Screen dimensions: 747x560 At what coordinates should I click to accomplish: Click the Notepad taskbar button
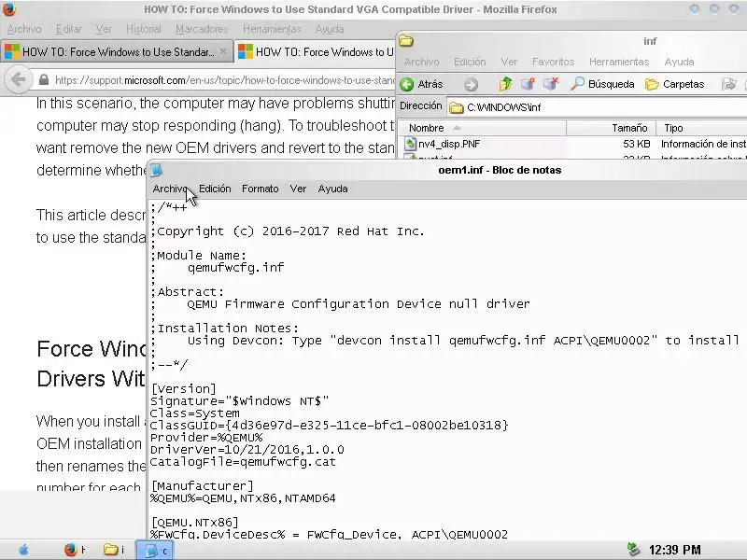[155, 551]
